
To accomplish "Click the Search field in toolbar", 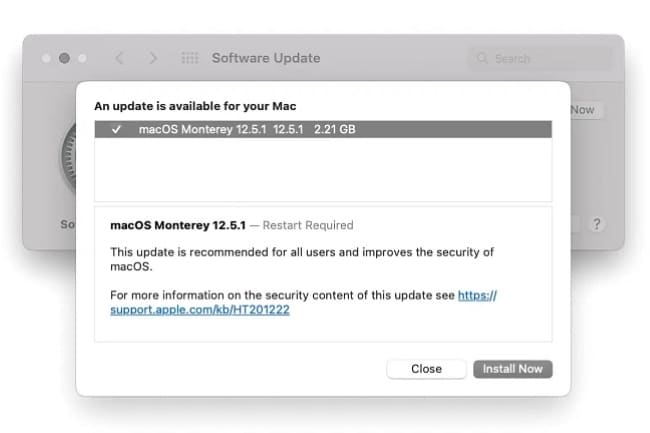I will [539, 58].
